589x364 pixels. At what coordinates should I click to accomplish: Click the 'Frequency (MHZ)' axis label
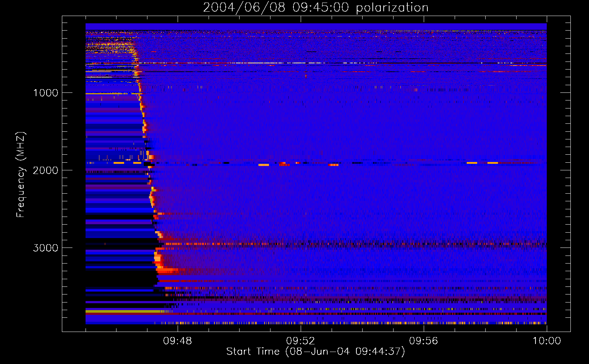[x=21, y=175]
